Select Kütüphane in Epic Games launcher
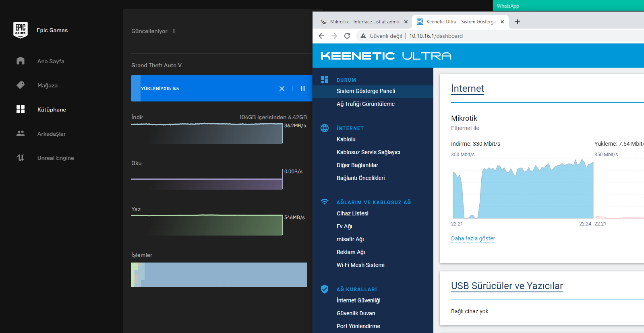Viewport: 644px width, 333px height. [52, 110]
